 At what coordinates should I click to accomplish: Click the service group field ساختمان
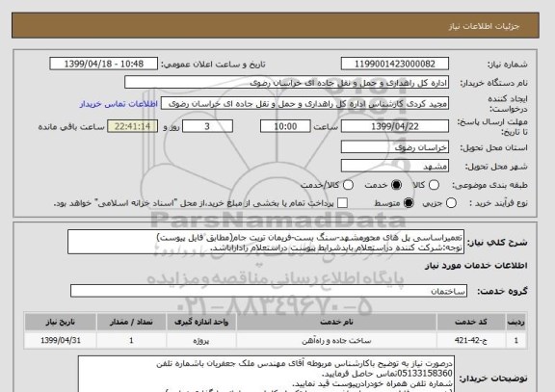tap(269, 291)
